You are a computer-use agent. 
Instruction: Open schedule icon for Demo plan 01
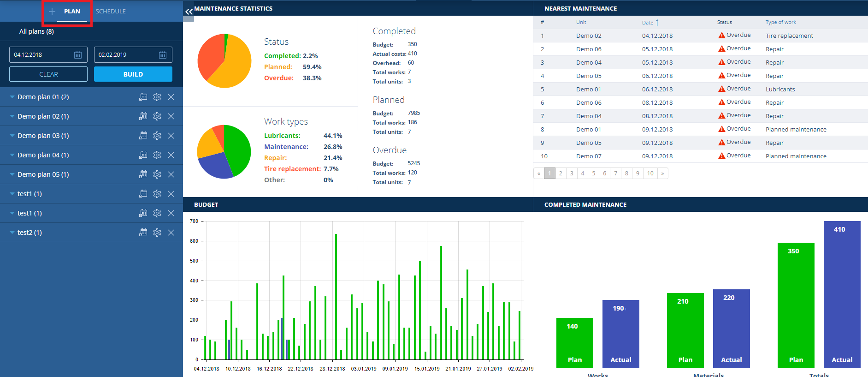click(143, 97)
